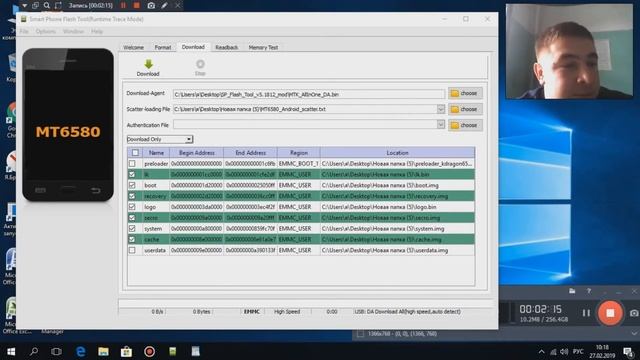Image resolution: width=640 pixels, height=360 pixels.
Task: Open the Windows Start menu
Action: (x=11, y=351)
